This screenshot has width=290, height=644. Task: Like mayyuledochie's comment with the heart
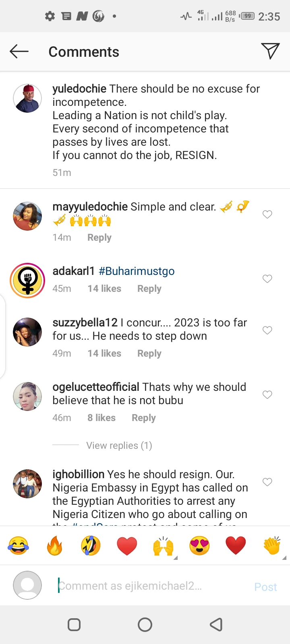pos(267,215)
